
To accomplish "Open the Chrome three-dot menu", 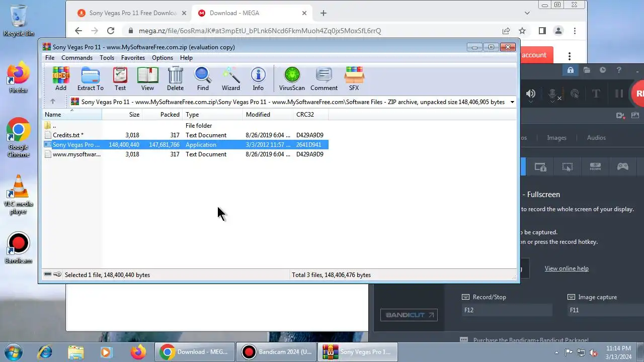I will coord(575,31).
